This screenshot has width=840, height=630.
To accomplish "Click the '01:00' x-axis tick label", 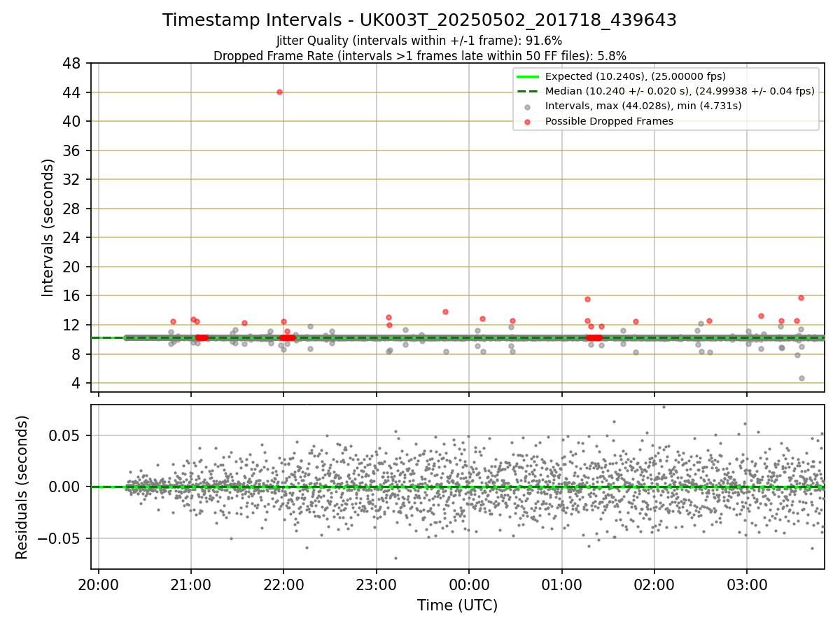I will pos(561,584).
